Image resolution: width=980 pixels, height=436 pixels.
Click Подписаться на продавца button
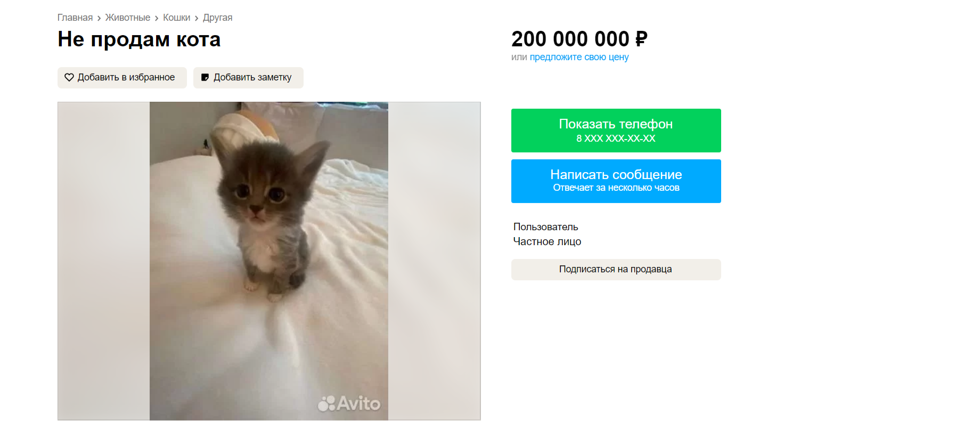616,270
